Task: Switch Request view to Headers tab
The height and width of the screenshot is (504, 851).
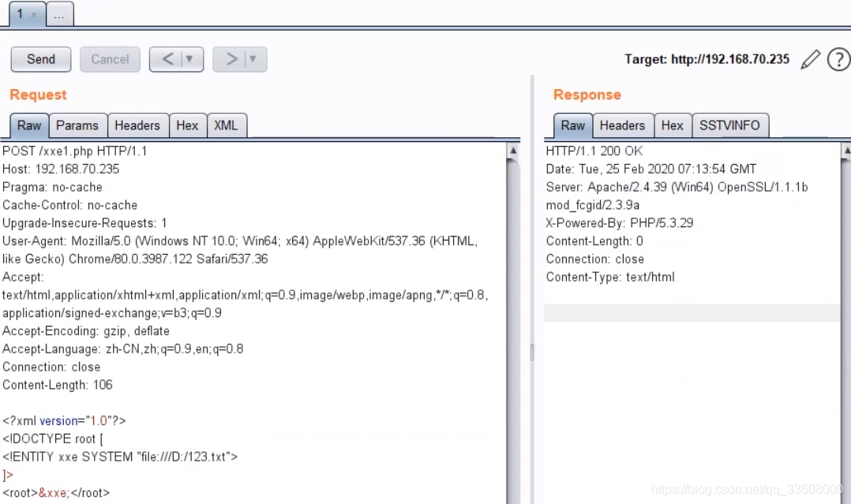Action: 137,125
